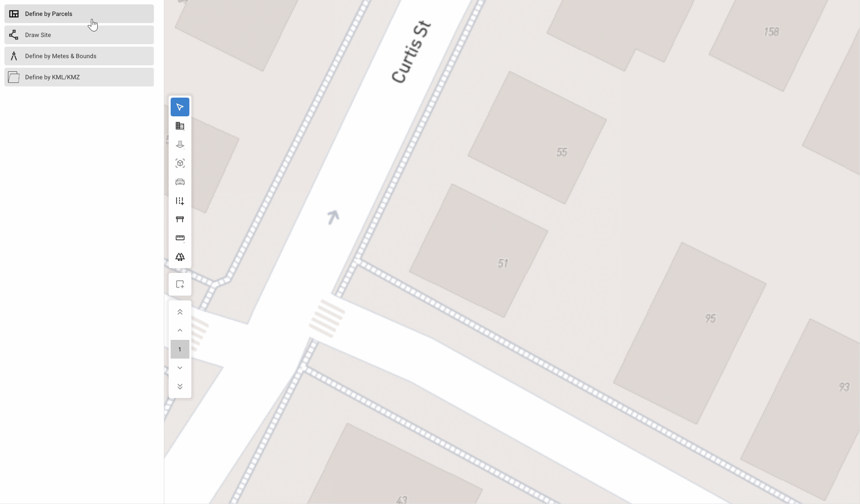The width and height of the screenshot is (860, 504).
Task: Select the arrow pointer tool
Action: (180, 107)
